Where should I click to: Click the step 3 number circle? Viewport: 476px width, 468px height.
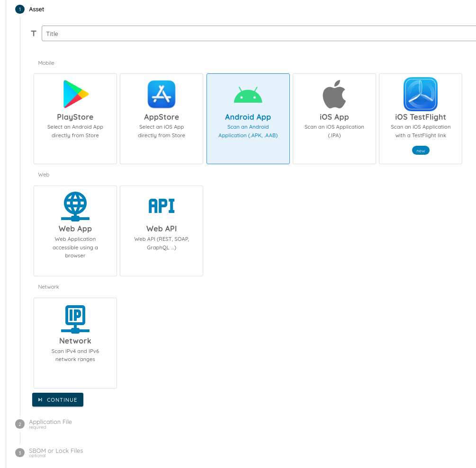pos(20,453)
